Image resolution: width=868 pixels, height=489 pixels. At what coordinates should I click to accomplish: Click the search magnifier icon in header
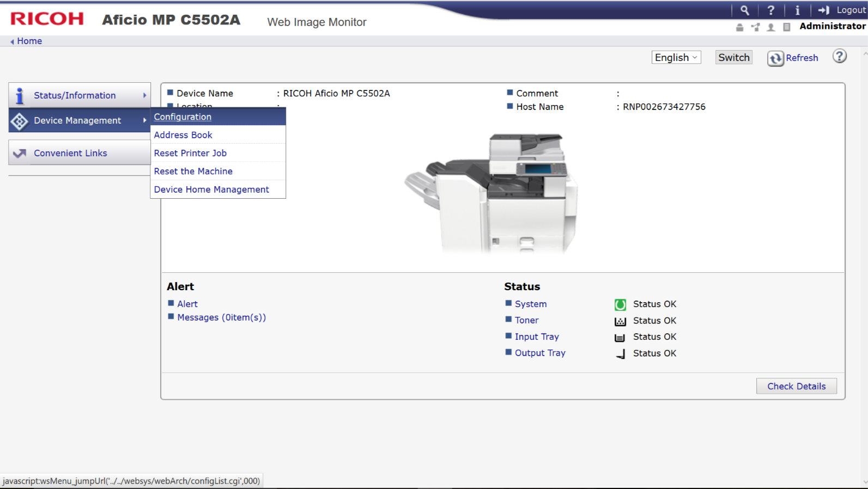click(744, 10)
